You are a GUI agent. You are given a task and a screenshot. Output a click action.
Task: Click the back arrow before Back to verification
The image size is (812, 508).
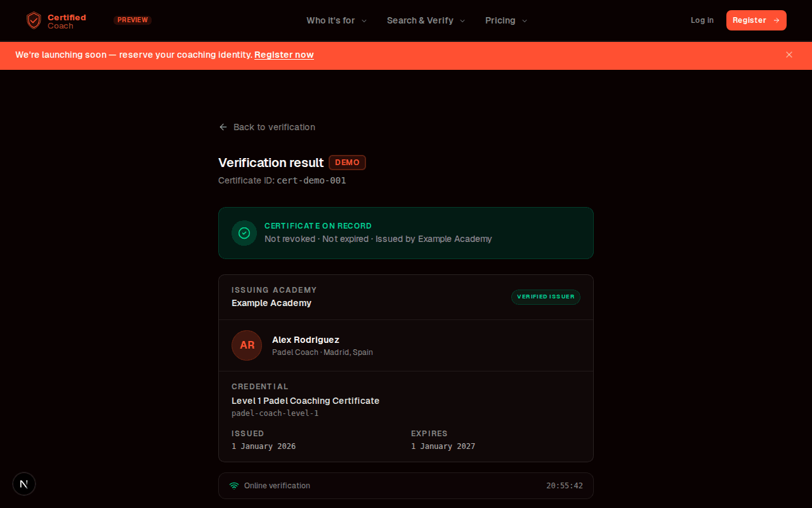[223, 127]
